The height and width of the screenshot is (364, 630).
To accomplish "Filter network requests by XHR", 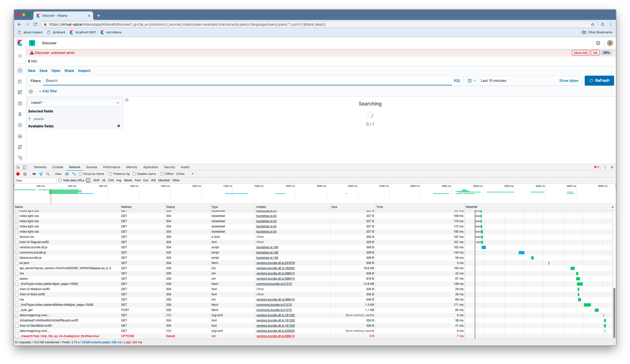I will point(96,180).
